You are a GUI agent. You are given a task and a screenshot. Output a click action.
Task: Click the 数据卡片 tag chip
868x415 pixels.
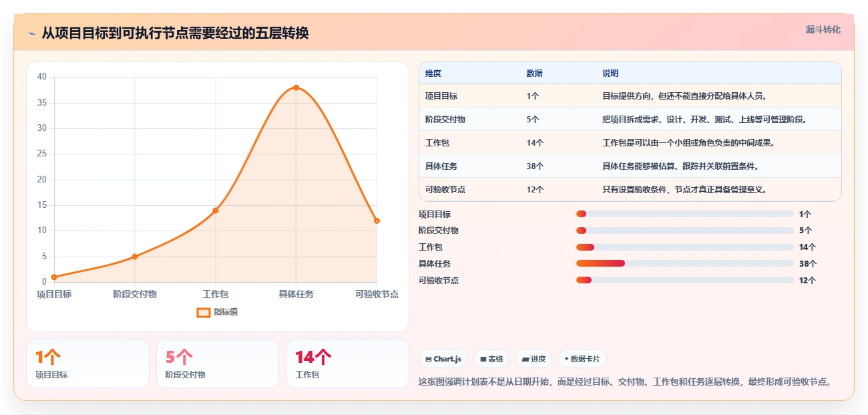click(582, 359)
